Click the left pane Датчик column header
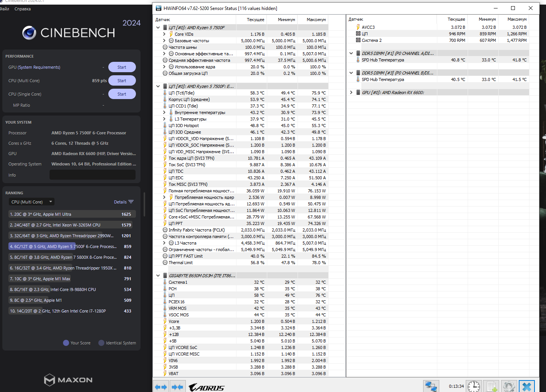 pos(195,20)
